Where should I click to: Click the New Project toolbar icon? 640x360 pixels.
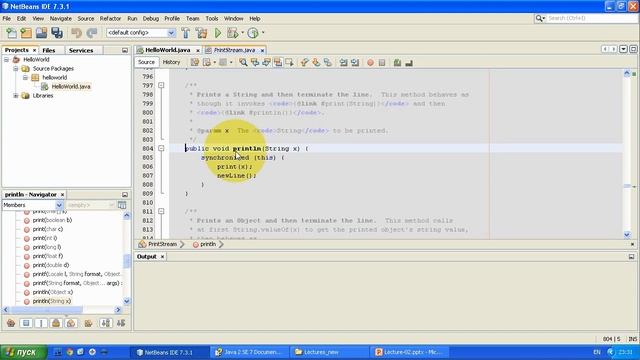(26, 33)
